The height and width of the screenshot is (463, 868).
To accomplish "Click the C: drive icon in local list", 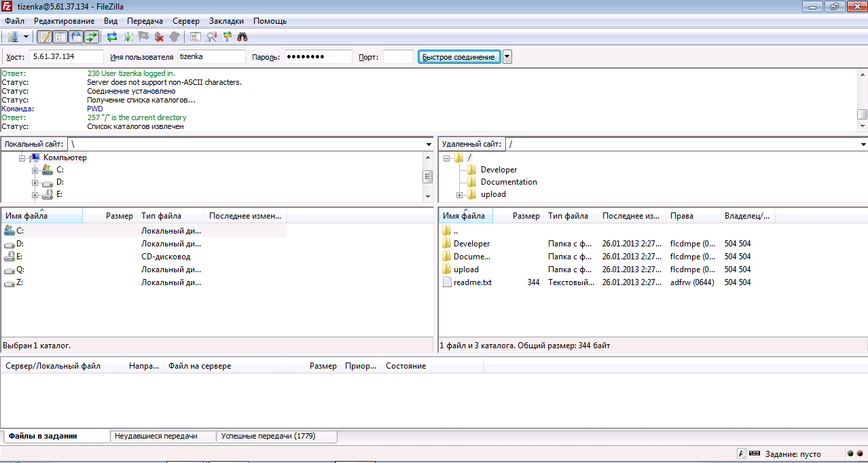I will click(10, 231).
